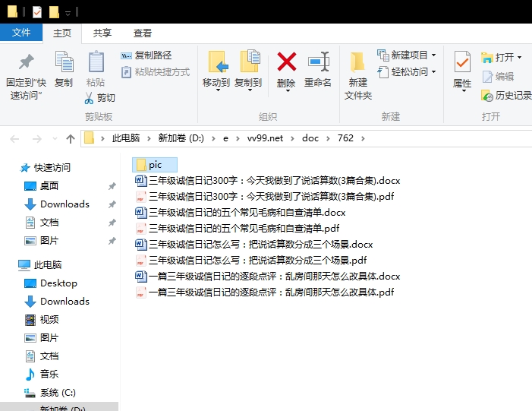
Task: Open 视频 (Videos) in sidebar
Action: [x=42, y=320]
